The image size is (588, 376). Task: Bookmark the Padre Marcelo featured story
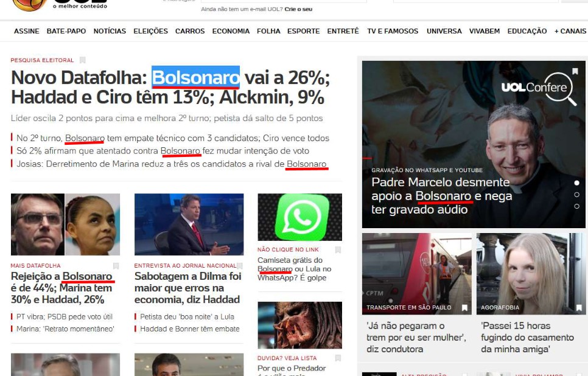[575, 71]
